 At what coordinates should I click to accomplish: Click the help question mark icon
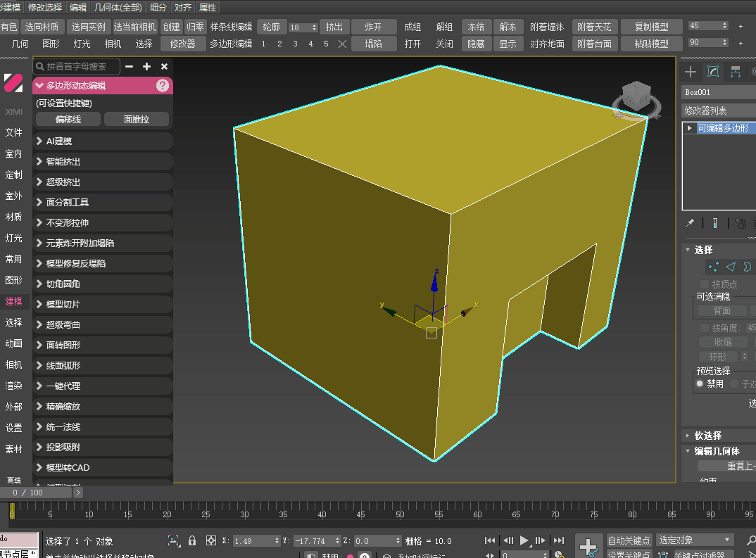(x=163, y=86)
